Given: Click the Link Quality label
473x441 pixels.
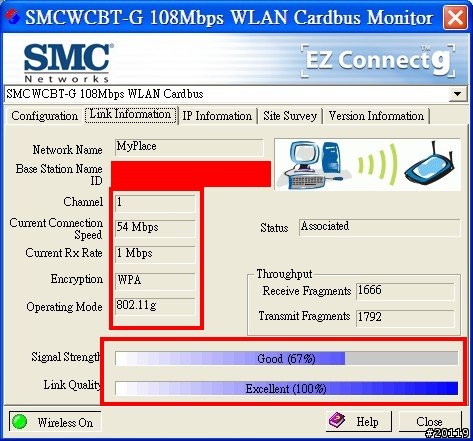Looking at the screenshot, I should point(72,385).
